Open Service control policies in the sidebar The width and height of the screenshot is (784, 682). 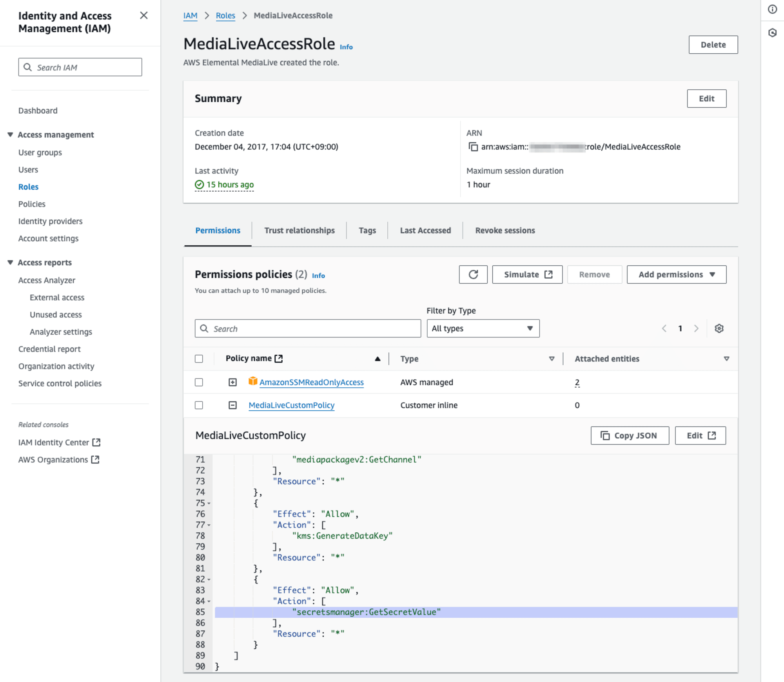click(60, 383)
